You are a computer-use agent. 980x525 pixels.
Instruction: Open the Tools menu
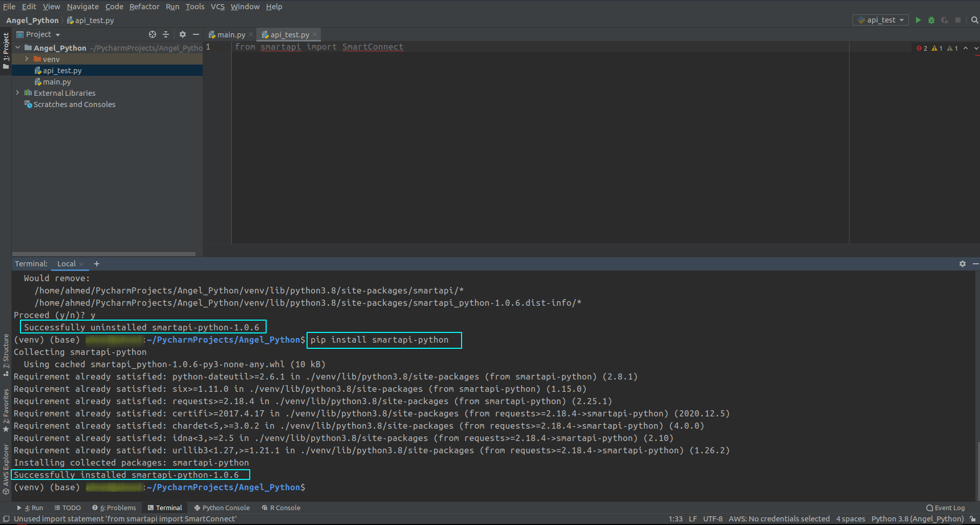[195, 7]
